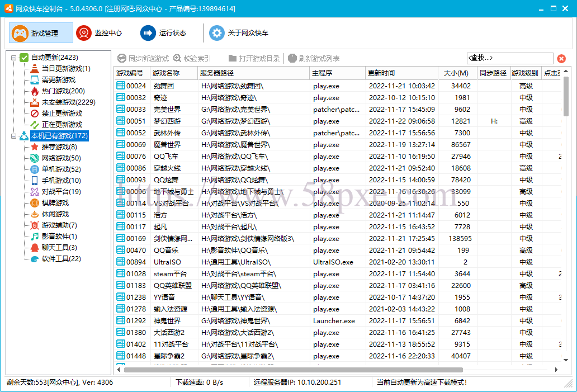Click 打开游戏目录 folder button

click(254, 59)
